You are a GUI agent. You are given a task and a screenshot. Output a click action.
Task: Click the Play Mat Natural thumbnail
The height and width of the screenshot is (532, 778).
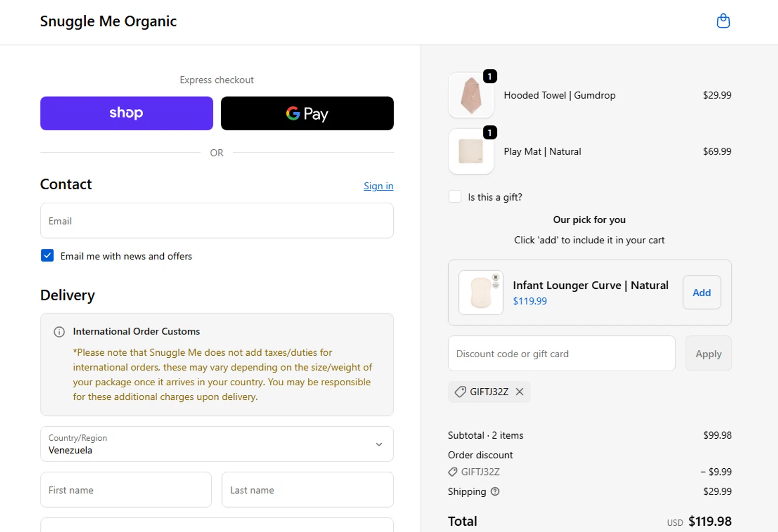point(471,151)
